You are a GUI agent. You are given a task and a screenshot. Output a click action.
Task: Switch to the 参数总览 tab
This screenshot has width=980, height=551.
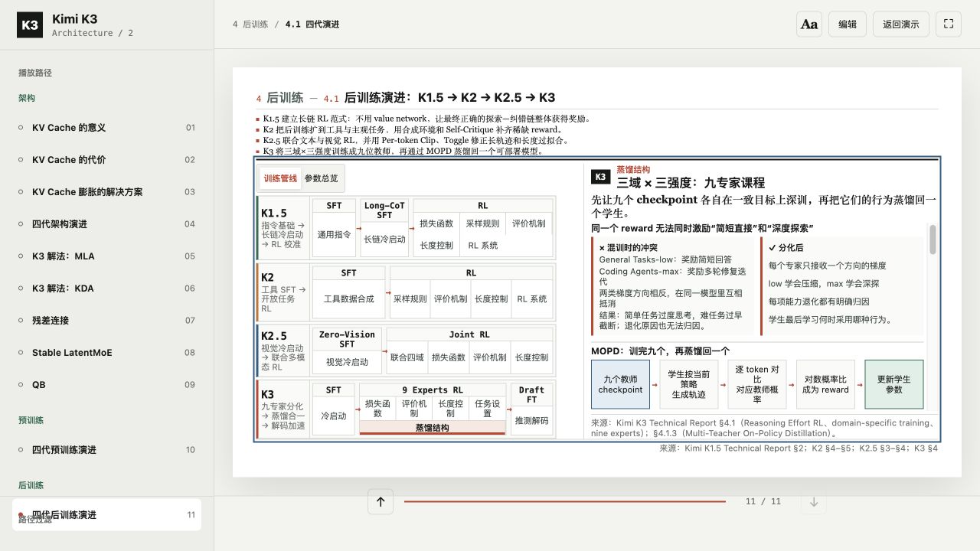click(x=321, y=178)
